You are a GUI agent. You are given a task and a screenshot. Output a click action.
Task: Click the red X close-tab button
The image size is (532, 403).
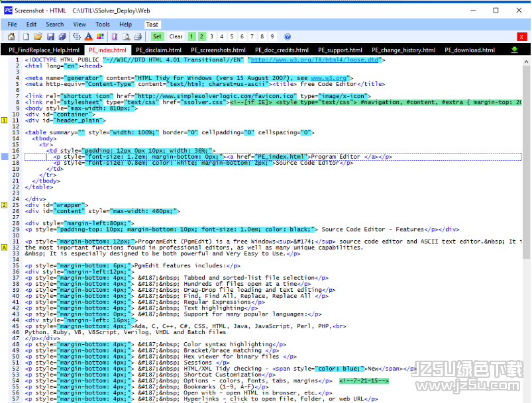(521, 36)
